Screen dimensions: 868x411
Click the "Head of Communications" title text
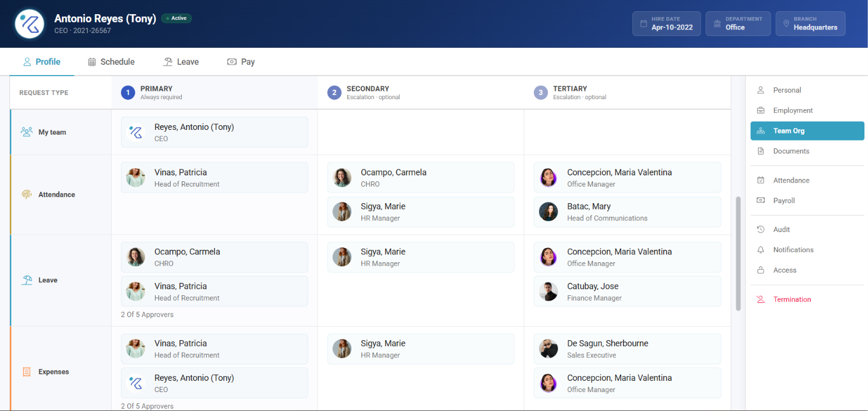[608, 218]
